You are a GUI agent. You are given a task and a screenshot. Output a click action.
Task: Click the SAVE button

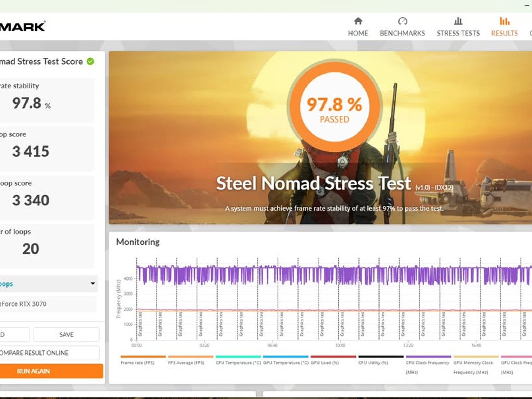66,335
